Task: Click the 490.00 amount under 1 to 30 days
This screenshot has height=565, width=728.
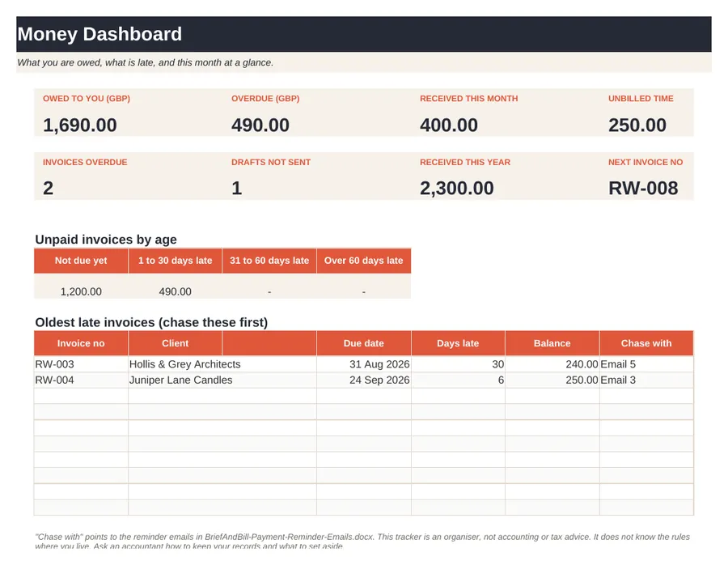Action: (175, 291)
